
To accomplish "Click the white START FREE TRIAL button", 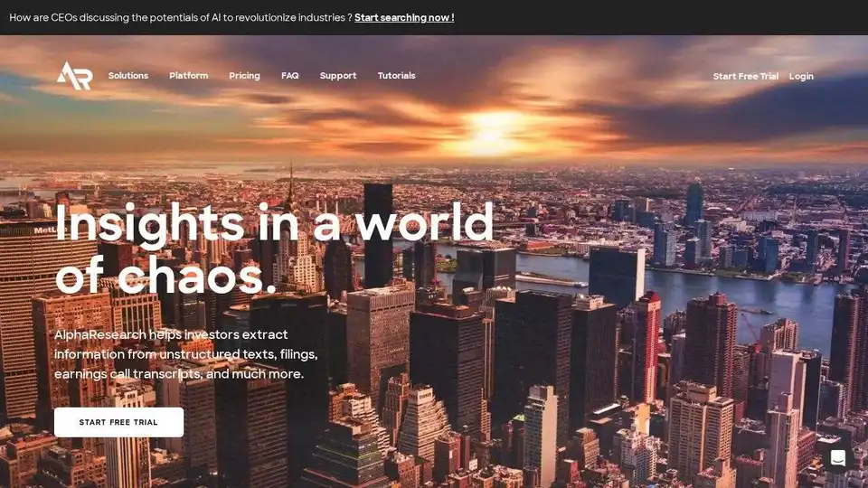I will point(119,422).
